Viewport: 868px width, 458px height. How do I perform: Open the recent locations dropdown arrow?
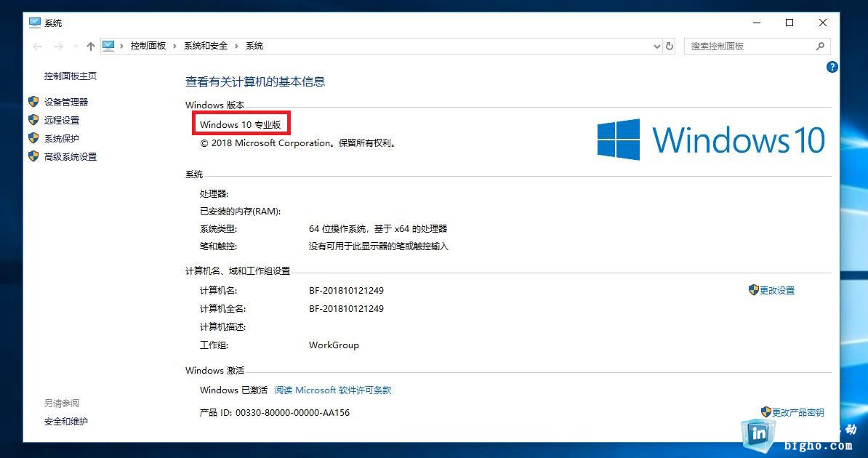tap(76, 47)
